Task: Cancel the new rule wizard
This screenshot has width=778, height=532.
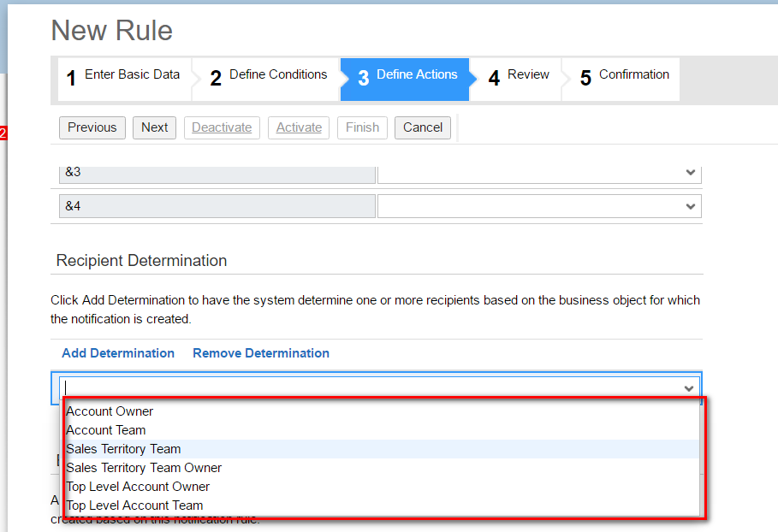Action: coord(423,128)
